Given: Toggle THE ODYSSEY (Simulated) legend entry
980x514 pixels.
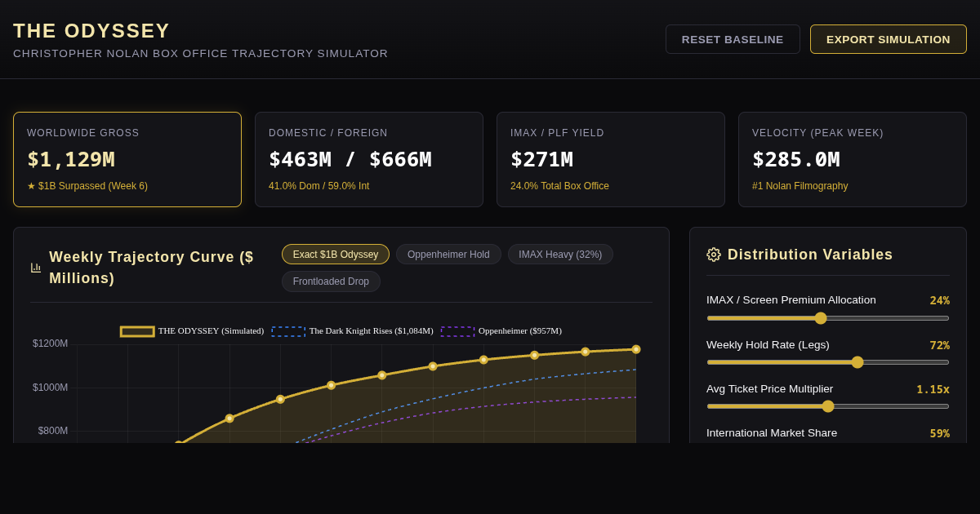Looking at the screenshot, I should tap(193, 331).
